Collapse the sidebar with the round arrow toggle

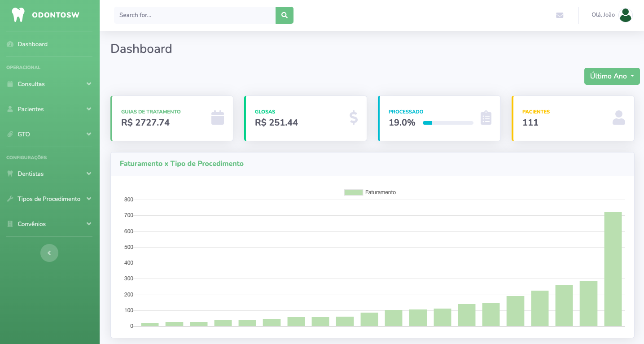coord(49,253)
